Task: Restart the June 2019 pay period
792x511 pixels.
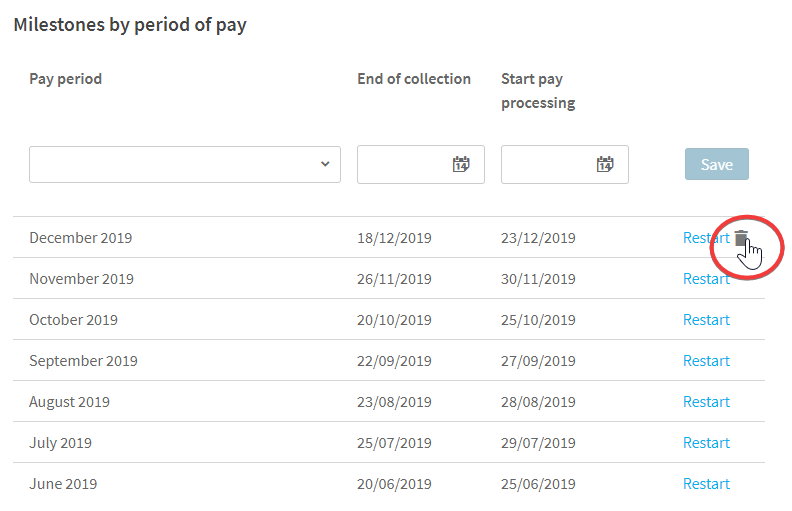Action: pyautogui.click(x=706, y=484)
